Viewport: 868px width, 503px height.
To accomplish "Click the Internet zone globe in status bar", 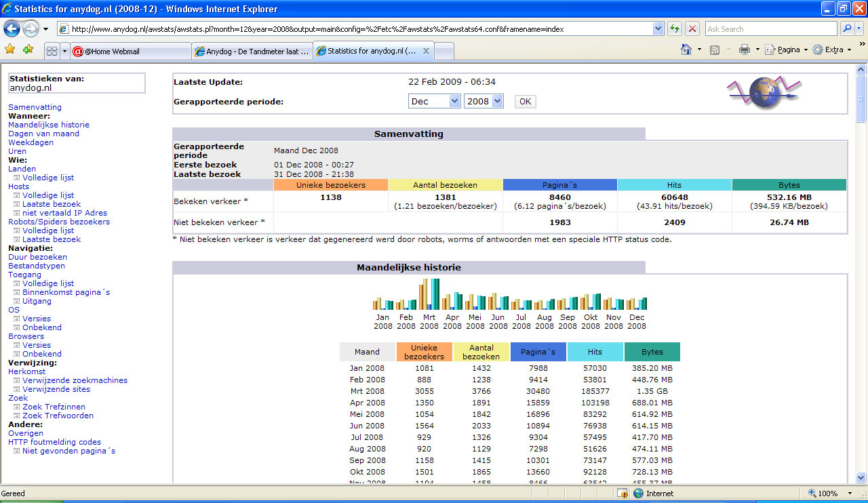I will tap(638, 494).
